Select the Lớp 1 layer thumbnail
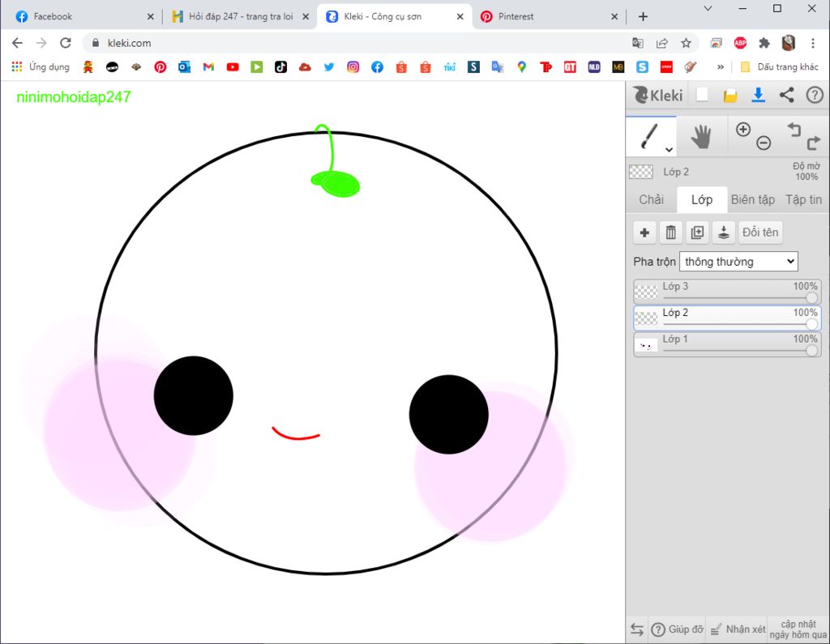 [x=646, y=345]
